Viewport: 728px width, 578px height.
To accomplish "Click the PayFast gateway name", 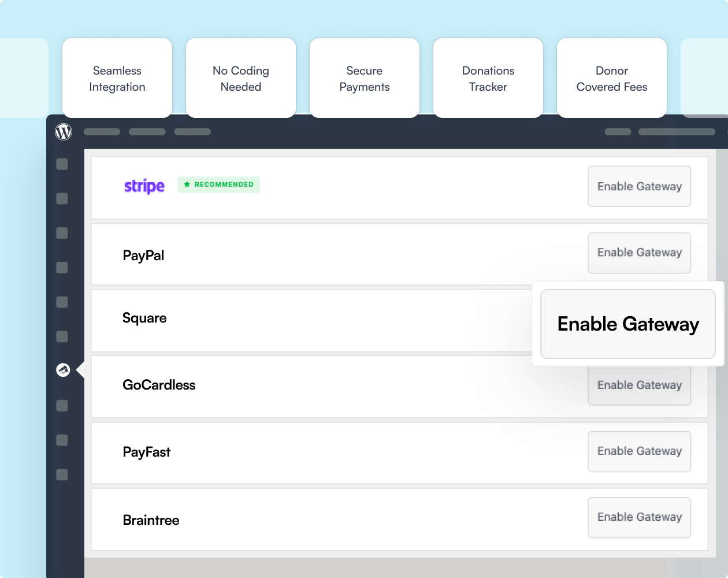I will click(147, 452).
